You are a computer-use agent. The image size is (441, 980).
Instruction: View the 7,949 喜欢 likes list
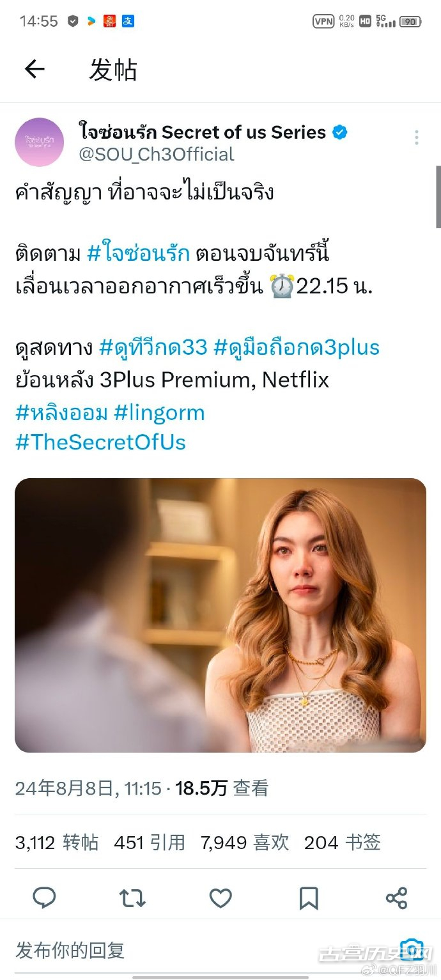click(x=245, y=843)
